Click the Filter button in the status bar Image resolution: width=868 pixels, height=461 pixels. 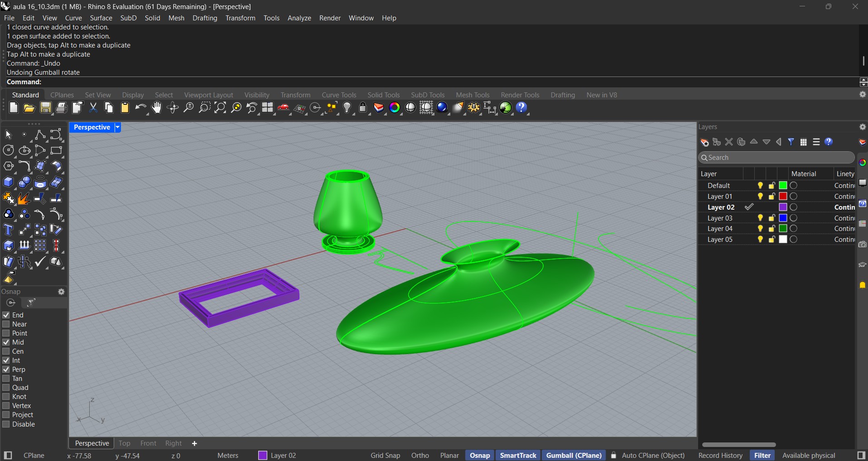point(763,455)
